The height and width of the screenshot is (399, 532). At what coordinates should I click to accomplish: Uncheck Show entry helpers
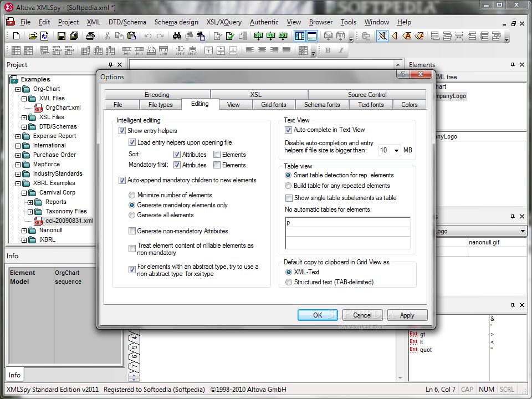click(x=122, y=131)
